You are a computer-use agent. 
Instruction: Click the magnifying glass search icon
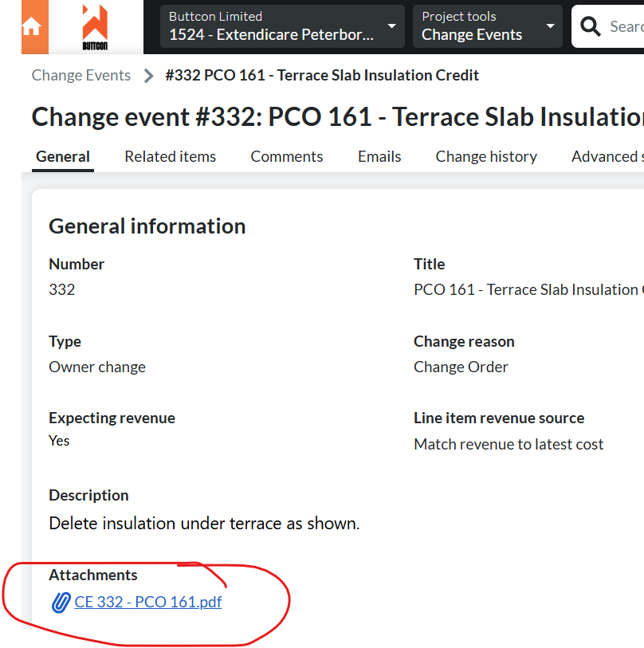tap(590, 26)
